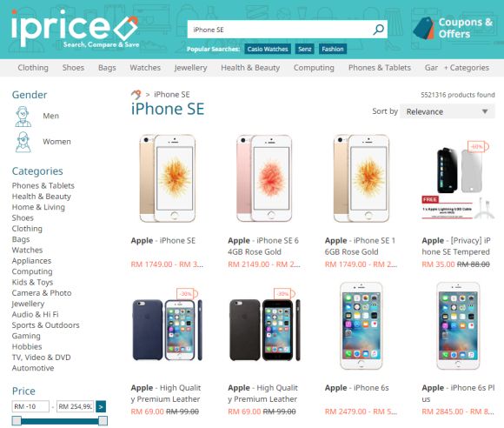Click the Sort by dropdown arrow

(485, 111)
